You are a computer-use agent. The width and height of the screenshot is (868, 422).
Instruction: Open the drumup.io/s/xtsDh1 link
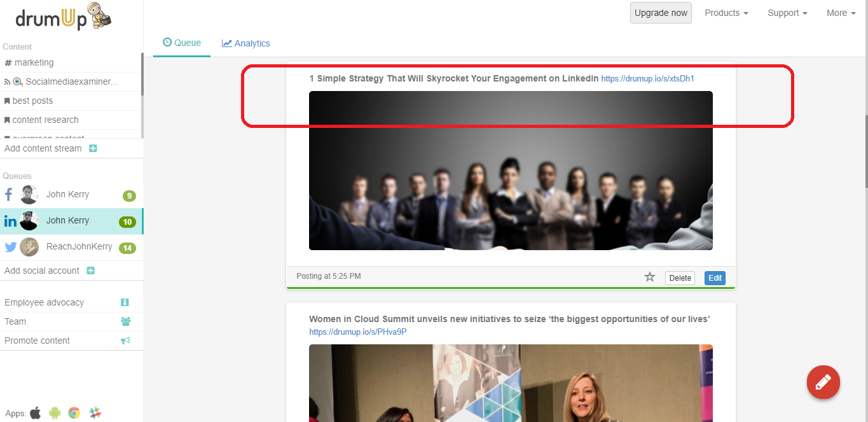(x=647, y=79)
